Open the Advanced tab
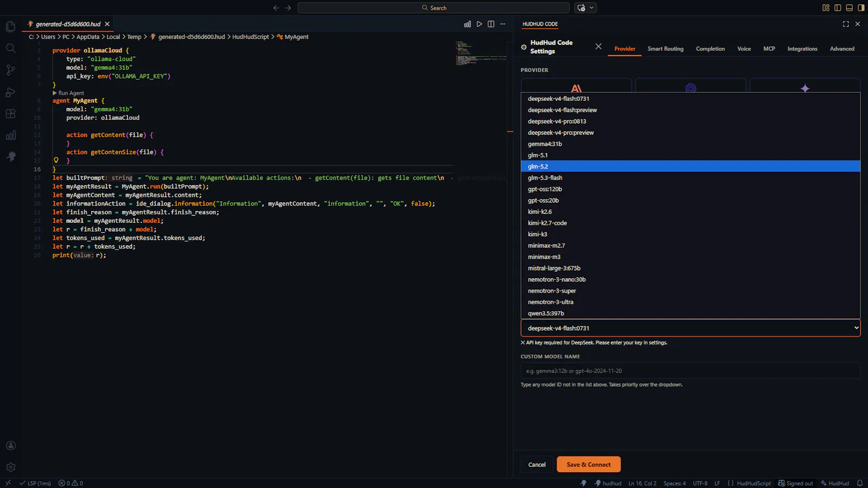The width and height of the screenshot is (868, 488). [842, 49]
